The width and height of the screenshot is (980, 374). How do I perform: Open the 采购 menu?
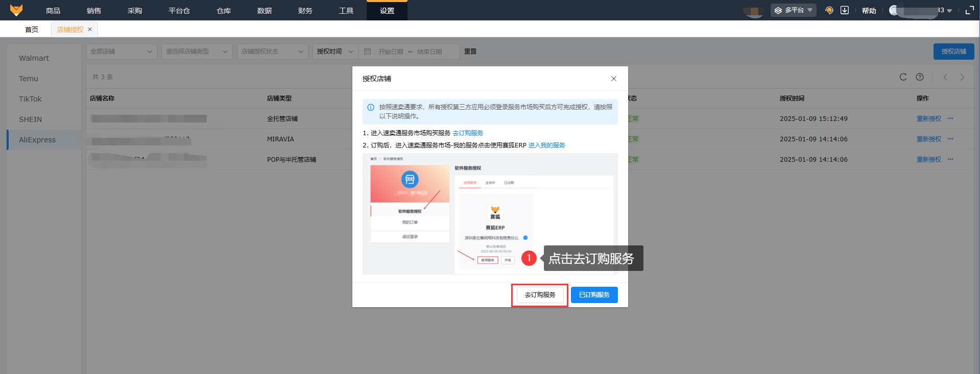click(x=135, y=11)
